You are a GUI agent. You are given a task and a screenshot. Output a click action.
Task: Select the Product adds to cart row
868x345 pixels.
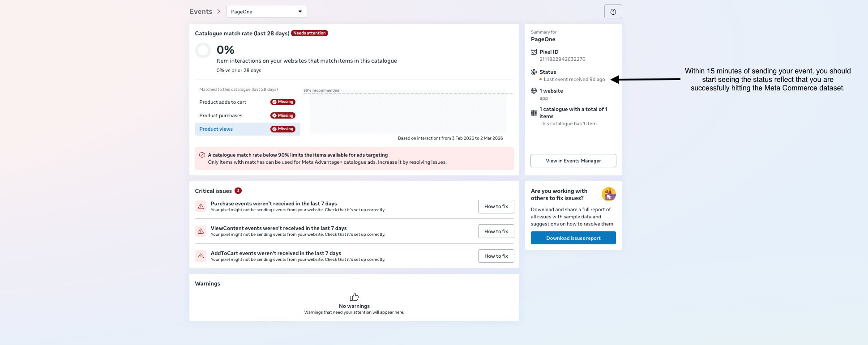(247, 102)
